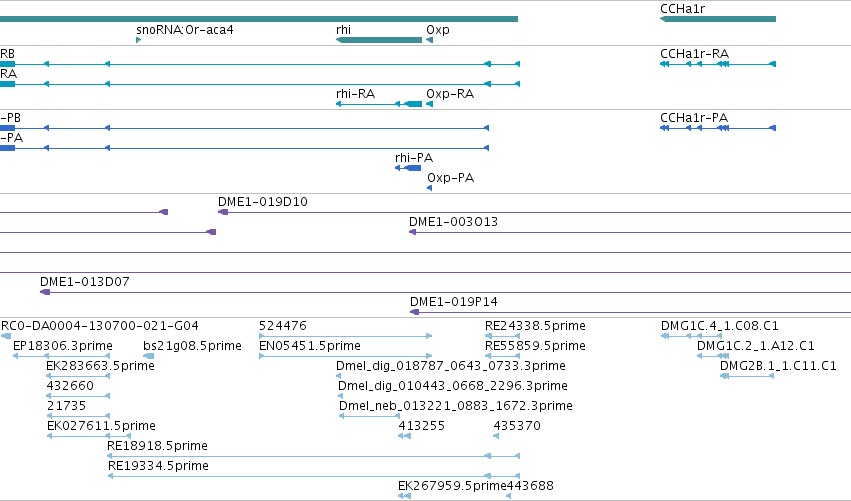This screenshot has height=501, width=851.
Task: Click the Oxp-PA arrow marker
Action: (x=429, y=188)
